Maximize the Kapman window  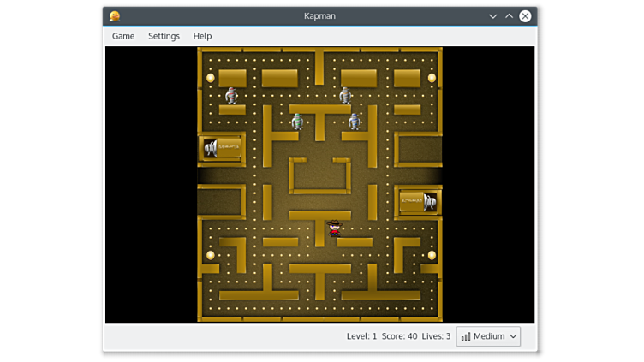pos(509,15)
